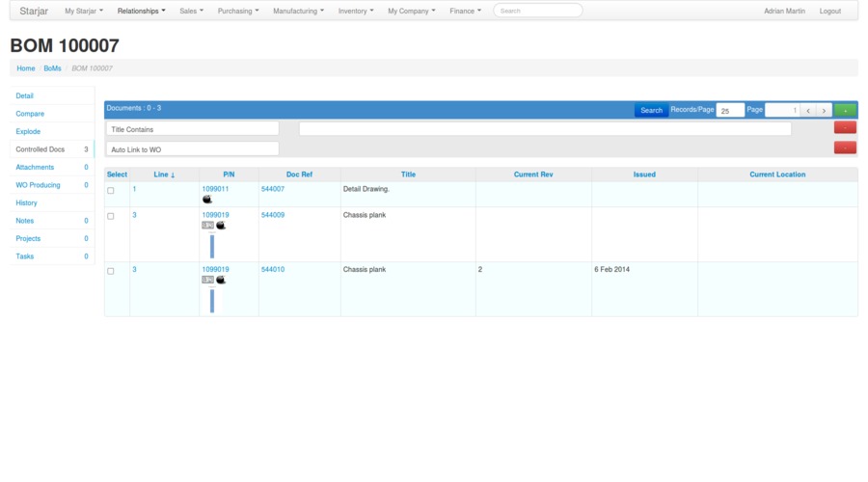The width and height of the screenshot is (868, 482).
Task: Tick the checkbox for Doc Ref 544009
Action: (x=111, y=217)
